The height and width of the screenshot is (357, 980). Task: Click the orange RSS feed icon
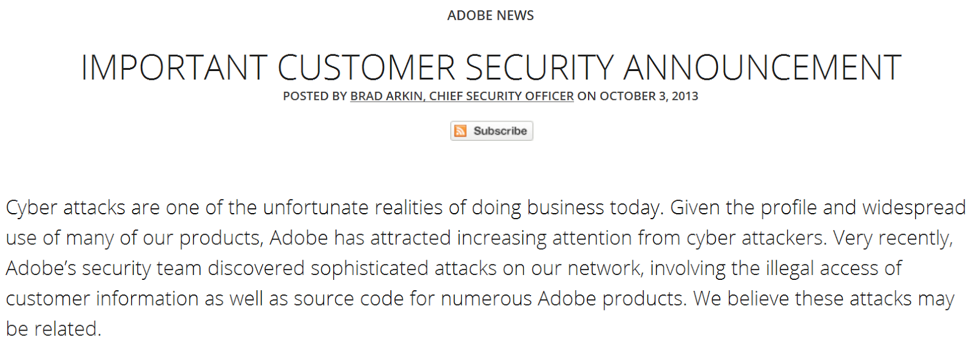[461, 131]
